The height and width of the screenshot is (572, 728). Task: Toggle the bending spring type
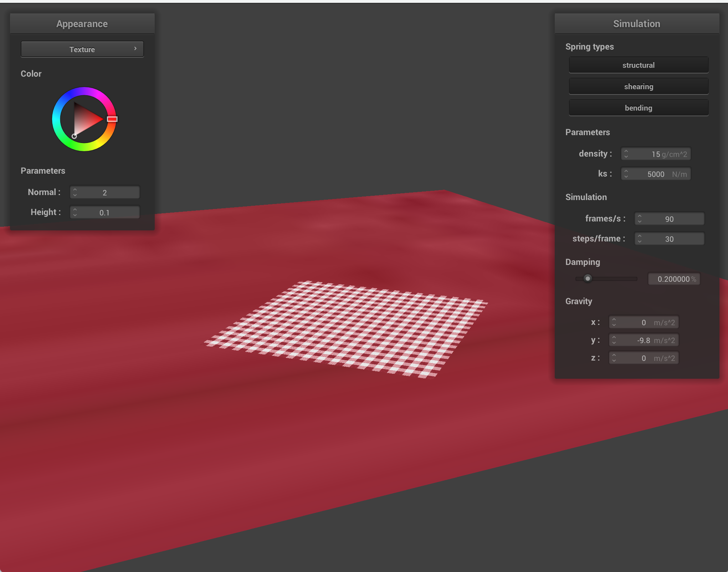[x=639, y=108]
